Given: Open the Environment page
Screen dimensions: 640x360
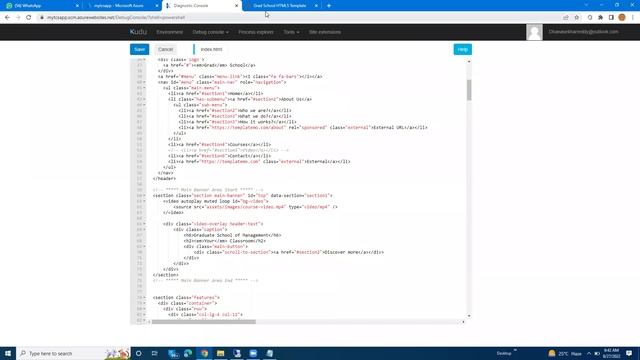Looking at the screenshot, I should pyautogui.click(x=169, y=32).
